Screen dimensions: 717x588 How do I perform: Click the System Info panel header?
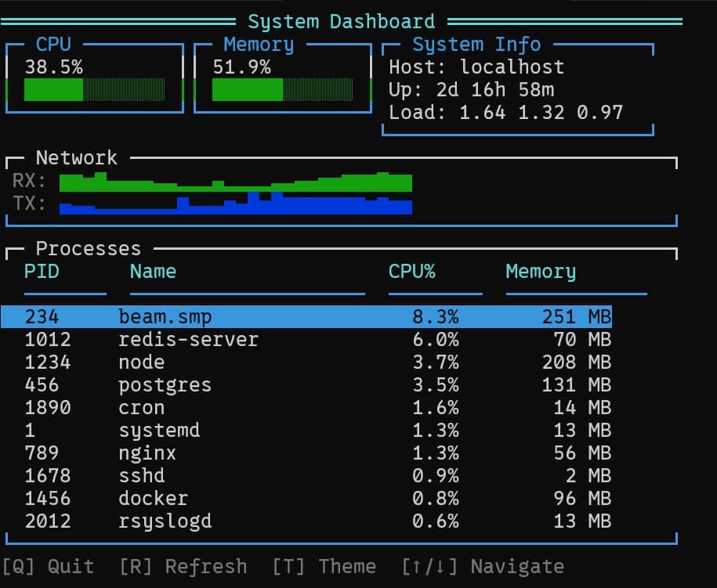click(x=476, y=45)
